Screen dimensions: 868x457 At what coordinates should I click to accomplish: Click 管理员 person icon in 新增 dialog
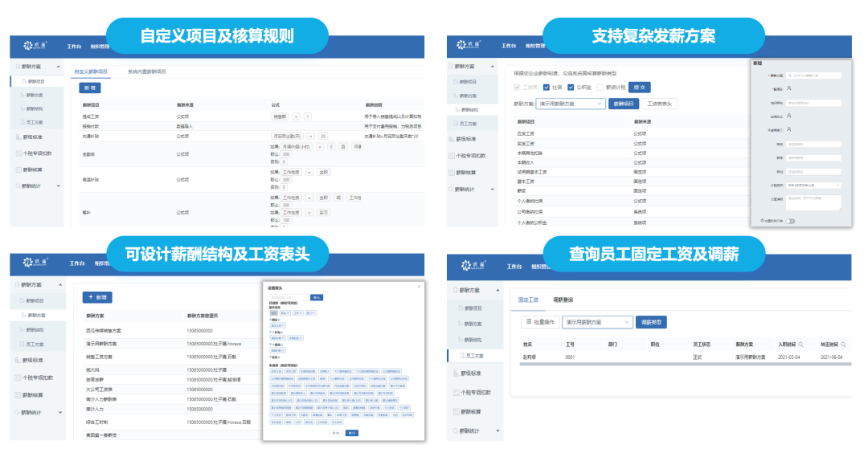coord(789,88)
